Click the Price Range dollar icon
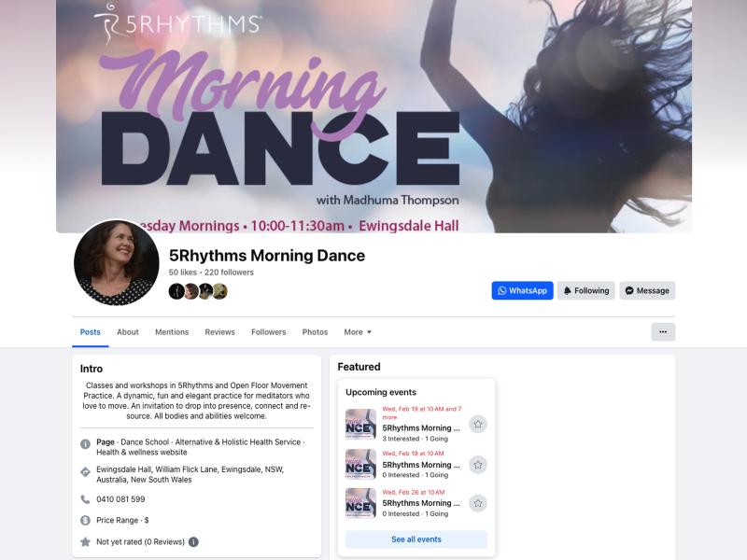Viewport: 747px width, 560px height. (x=85, y=520)
